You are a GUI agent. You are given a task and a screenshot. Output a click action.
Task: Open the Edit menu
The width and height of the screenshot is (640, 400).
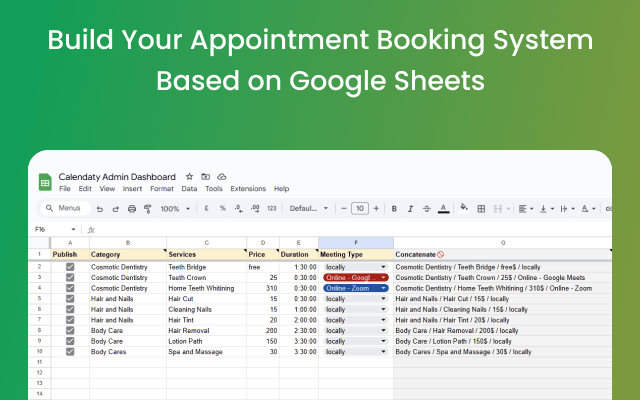85,189
